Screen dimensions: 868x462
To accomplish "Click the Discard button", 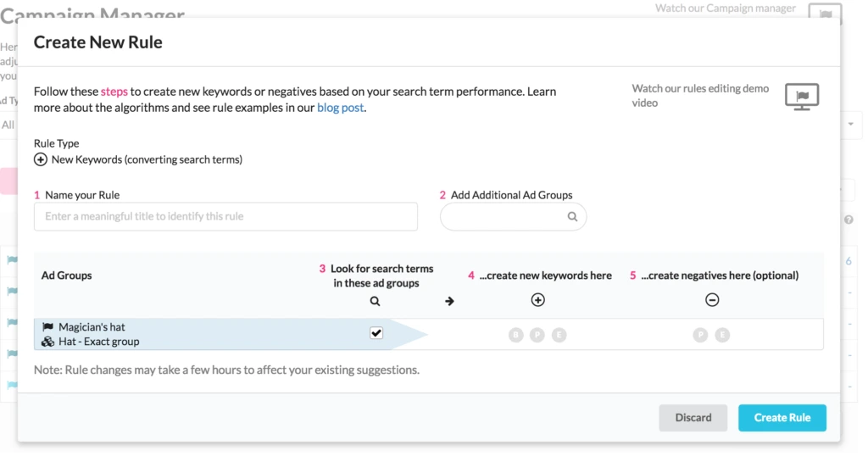I will 693,417.
